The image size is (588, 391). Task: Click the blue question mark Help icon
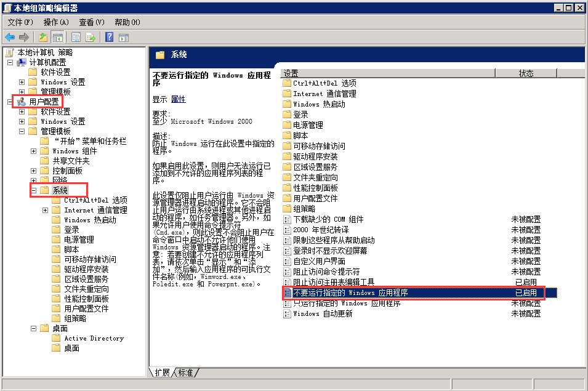pyautogui.click(x=109, y=37)
